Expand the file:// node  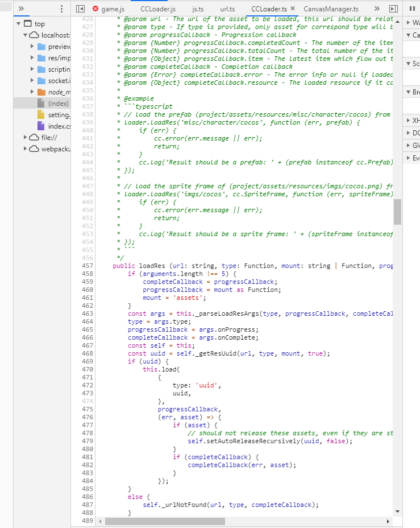point(25,137)
